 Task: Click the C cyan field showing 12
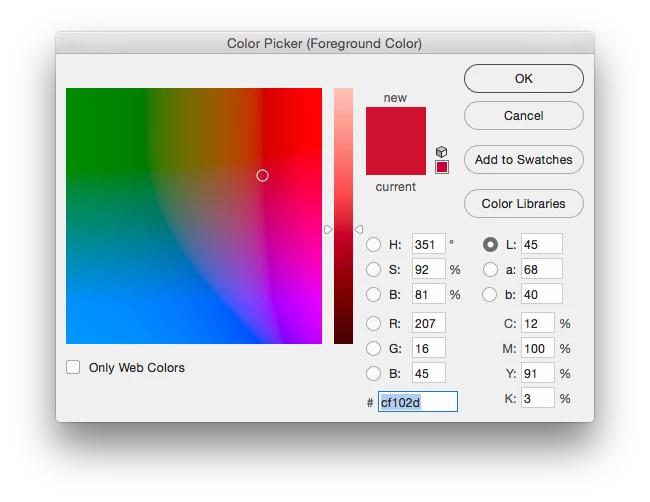[x=538, y=323]
